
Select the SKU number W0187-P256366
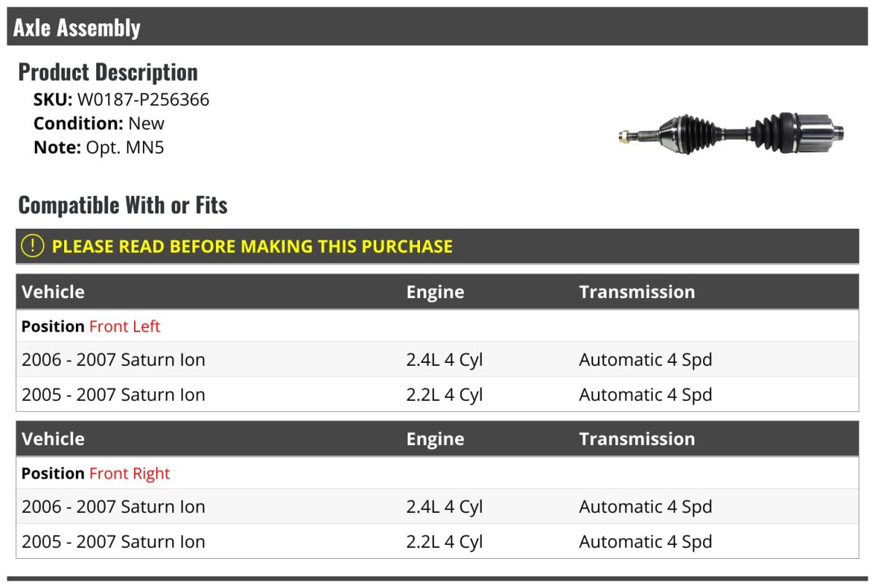point(143,100)
